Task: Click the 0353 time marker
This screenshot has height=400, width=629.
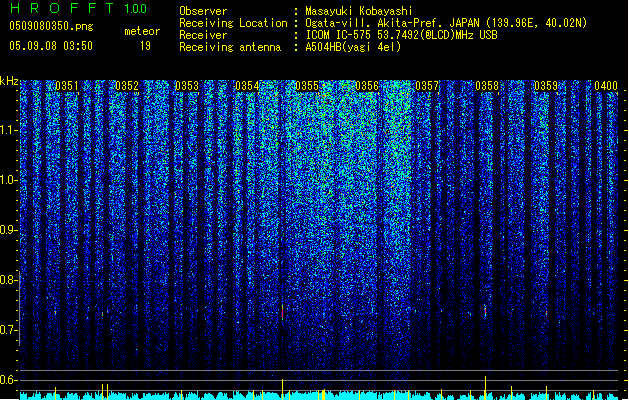Action: point(187,86)
